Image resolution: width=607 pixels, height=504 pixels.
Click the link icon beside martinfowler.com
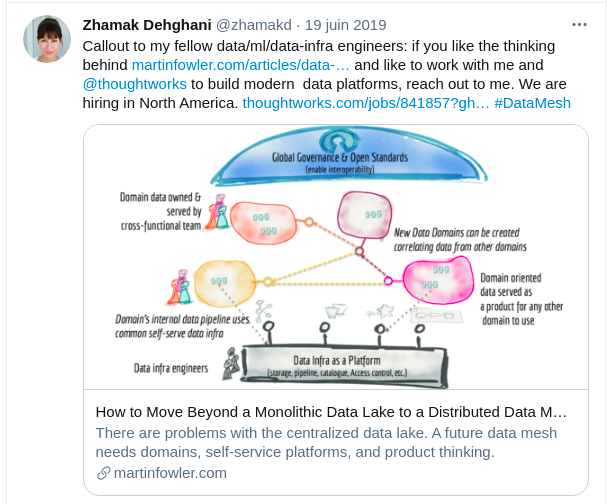click(x=103, y=474)
